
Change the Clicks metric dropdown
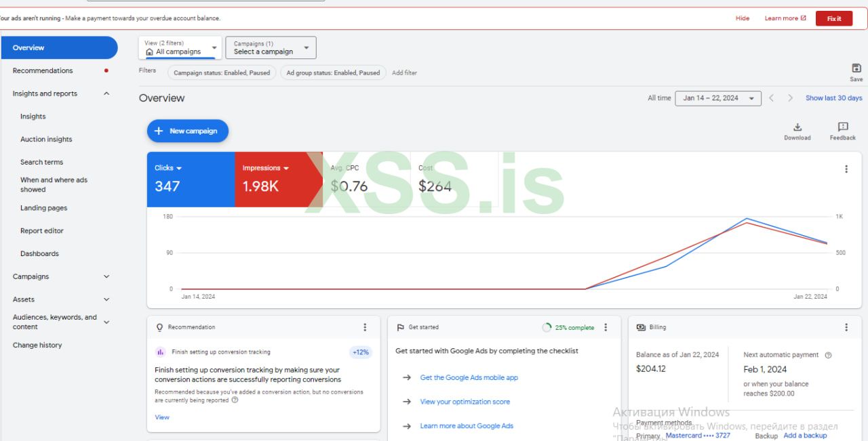coord(168,168)
